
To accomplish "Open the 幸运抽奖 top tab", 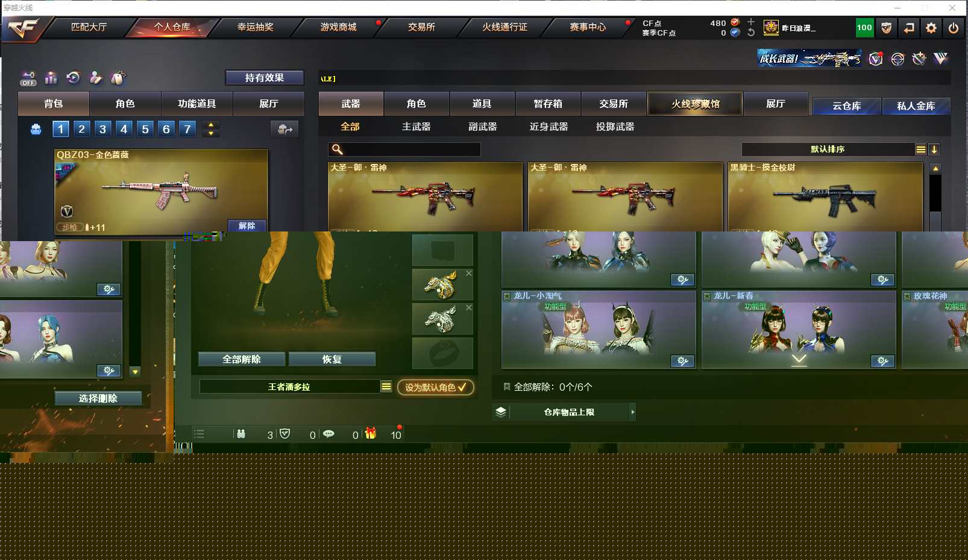I will coord(256,27).
